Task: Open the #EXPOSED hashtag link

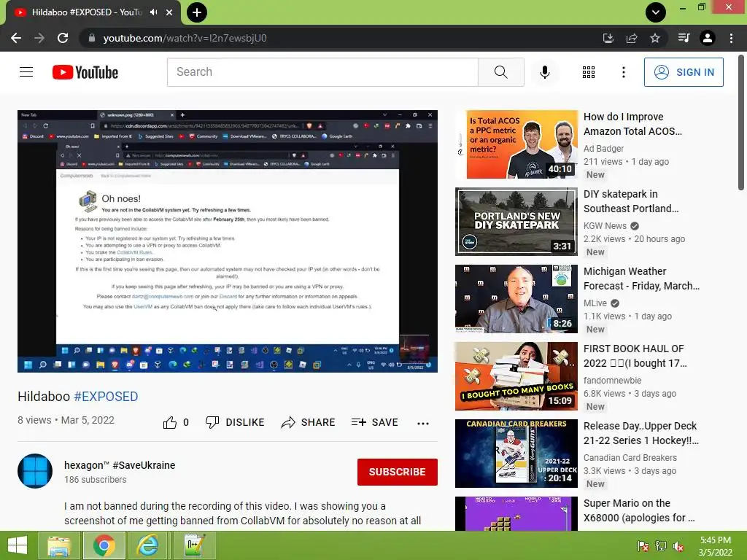Action: tap(106, 396)
